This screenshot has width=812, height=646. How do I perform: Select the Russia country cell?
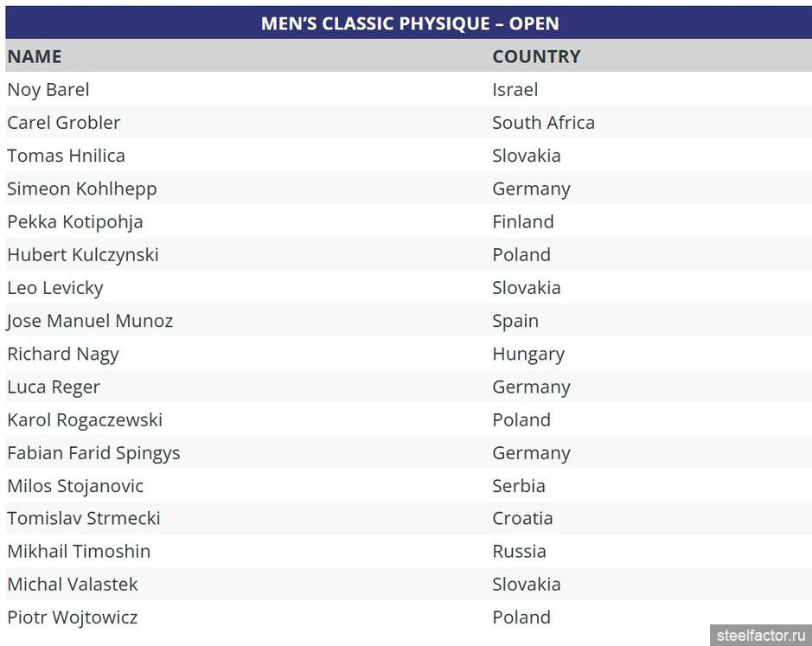tap(519, 551)
